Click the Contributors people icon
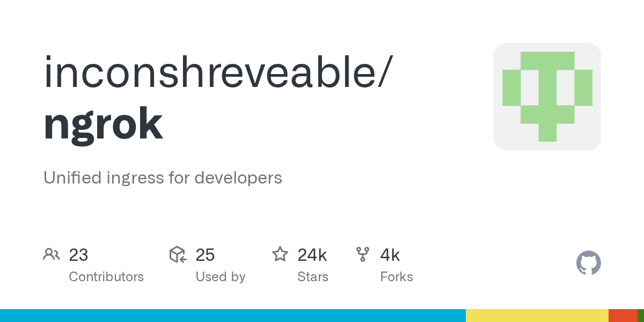 (x=52, y=254)
